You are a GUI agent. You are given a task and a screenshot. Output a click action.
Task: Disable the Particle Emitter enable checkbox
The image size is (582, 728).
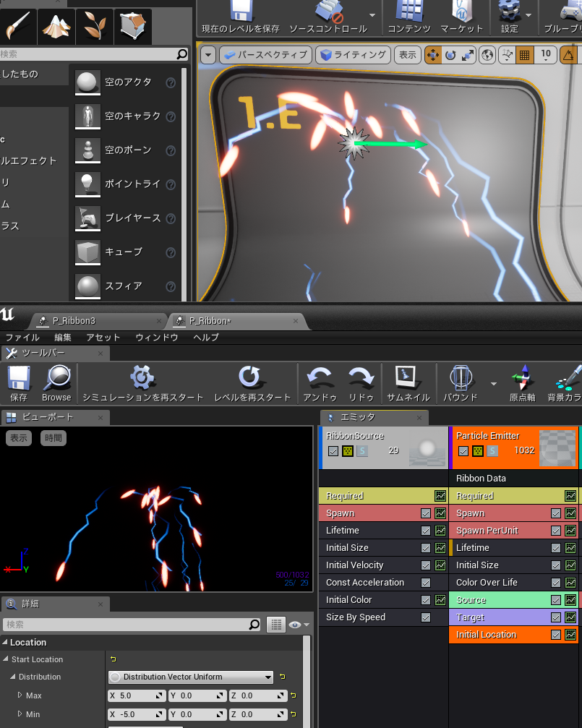(x=463, y=451)
